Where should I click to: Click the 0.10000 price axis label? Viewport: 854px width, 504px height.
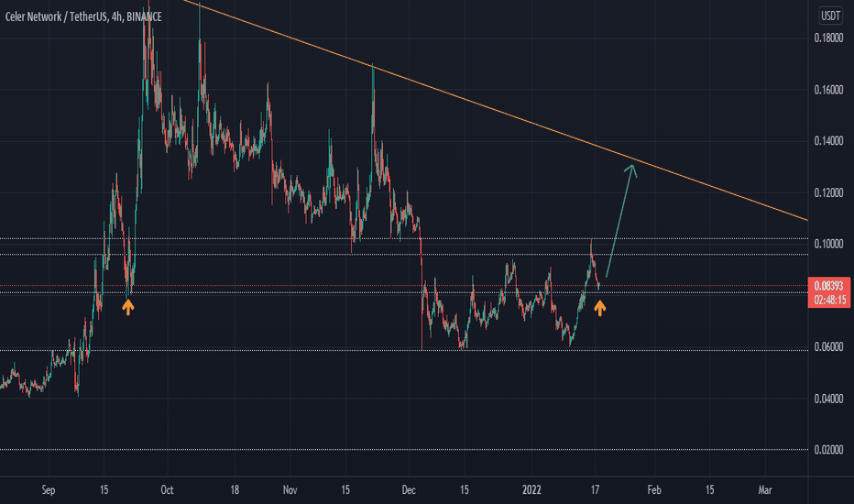828,244
